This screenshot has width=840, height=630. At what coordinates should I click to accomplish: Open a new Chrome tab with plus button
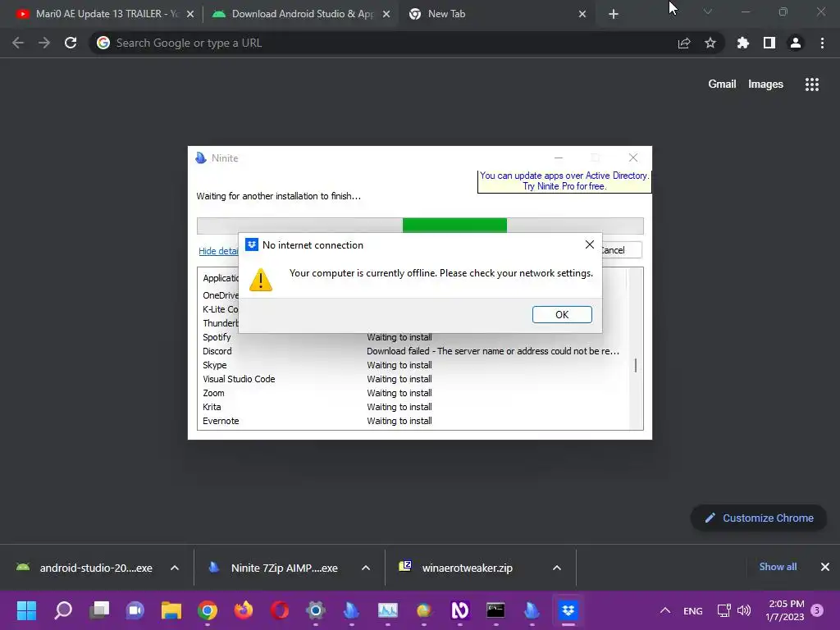[x=614, y=14]
